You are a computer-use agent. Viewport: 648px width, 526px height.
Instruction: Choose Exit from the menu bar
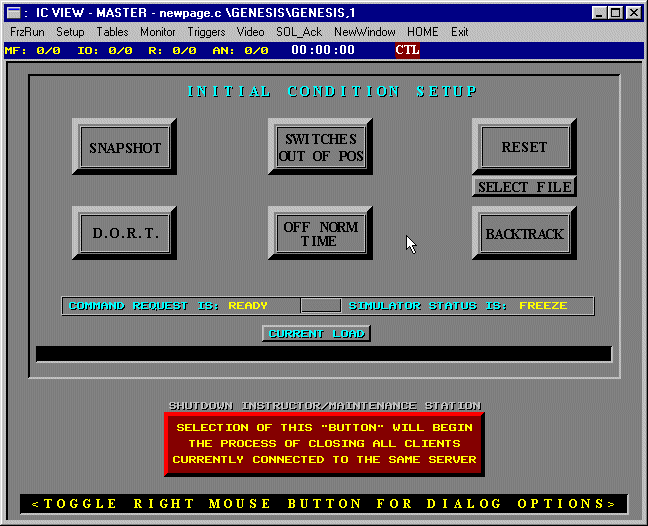pos(459,32)
